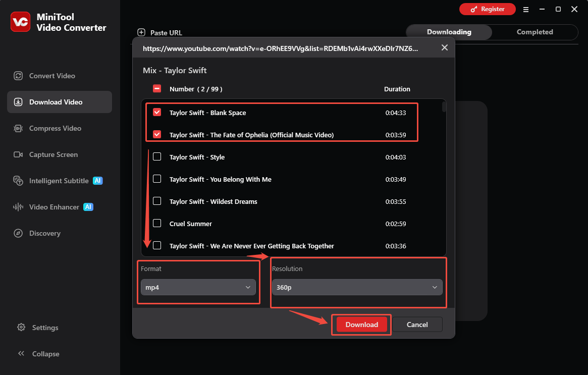
Task: Click the YouTube URL text in dialog header
Action: point(280,48)
